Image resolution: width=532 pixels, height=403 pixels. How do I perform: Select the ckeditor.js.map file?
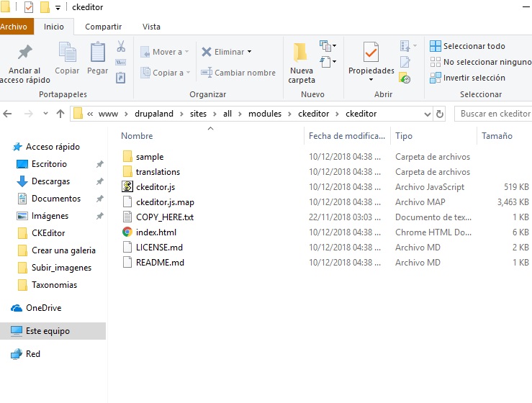click(165, 202)
